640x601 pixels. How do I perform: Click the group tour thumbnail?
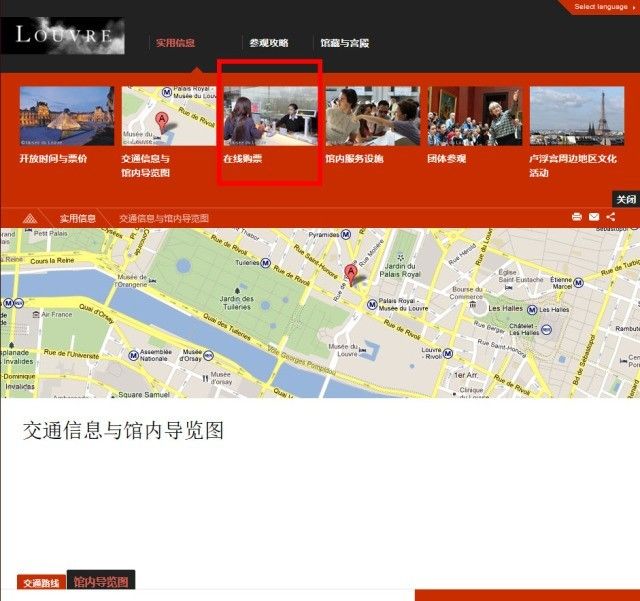pyautogui.click(x=475, y=116)
